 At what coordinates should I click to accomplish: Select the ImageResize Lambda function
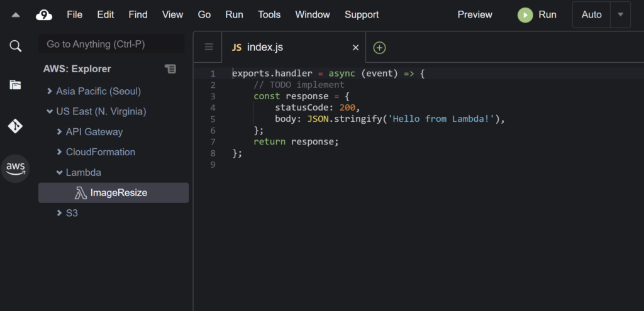coord(118,193)
